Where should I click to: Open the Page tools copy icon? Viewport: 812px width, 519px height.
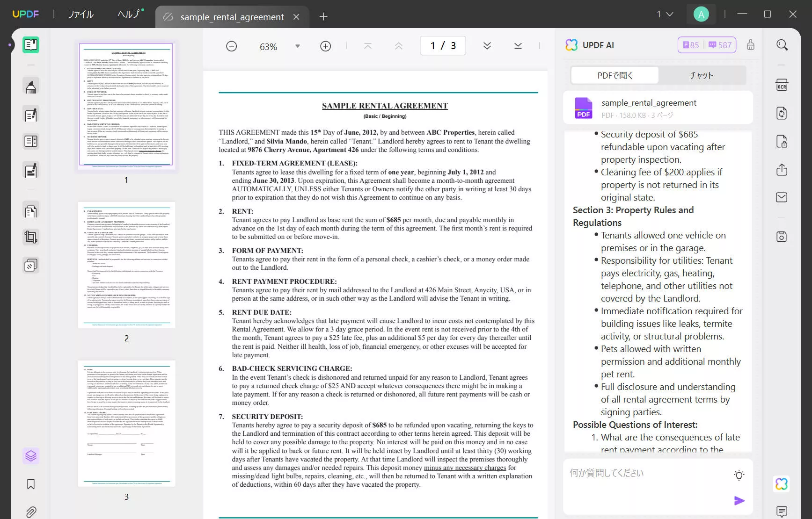[31, 211]
